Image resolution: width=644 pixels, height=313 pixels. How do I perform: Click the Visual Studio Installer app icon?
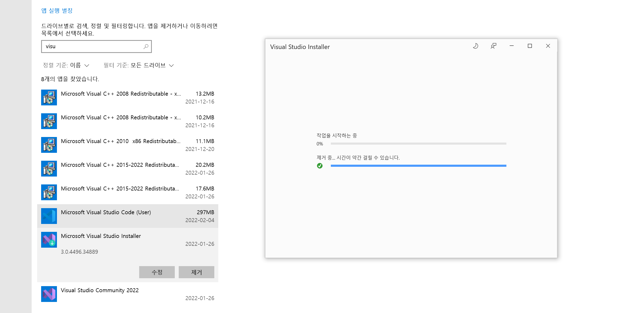(x=49, y=240)
